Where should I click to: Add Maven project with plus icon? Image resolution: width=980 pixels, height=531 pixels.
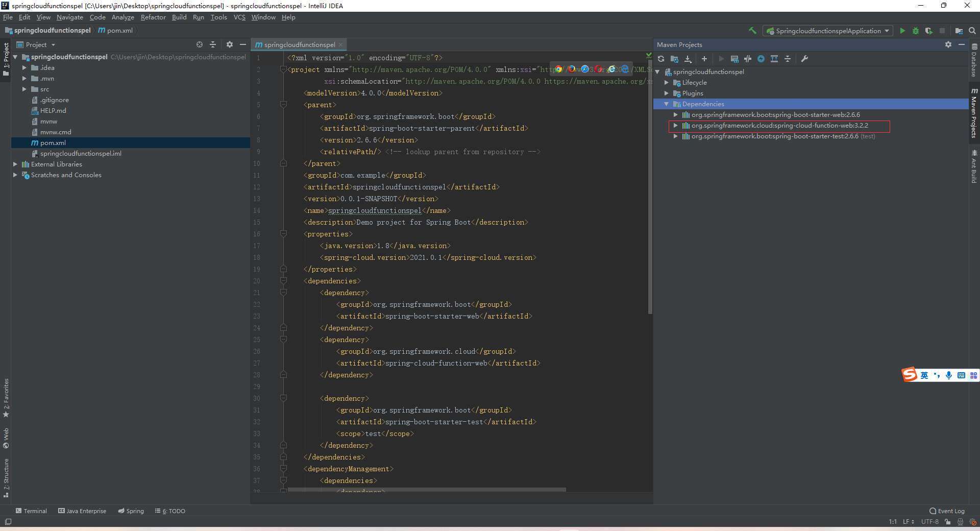click(704, 59)
